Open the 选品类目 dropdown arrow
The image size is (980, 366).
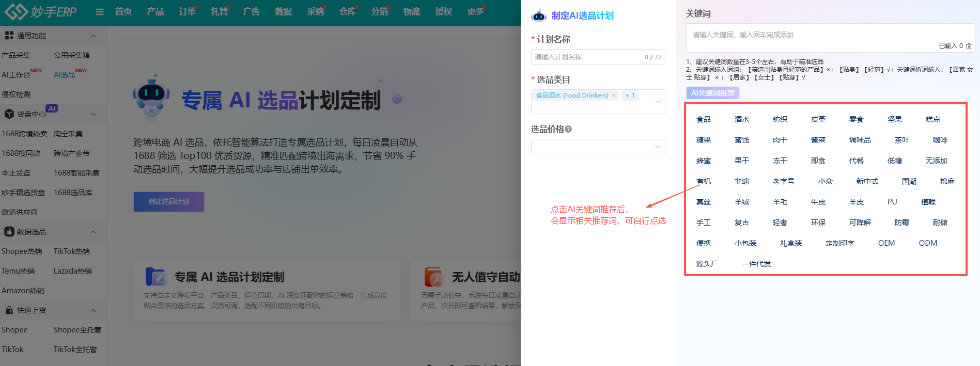[658, 102]
